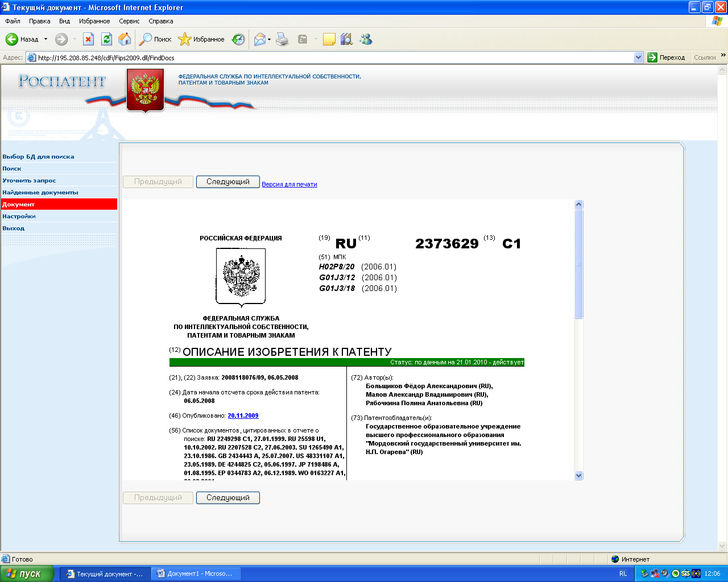
Task: Open the Сервис menu
Action: pos(129,21)
